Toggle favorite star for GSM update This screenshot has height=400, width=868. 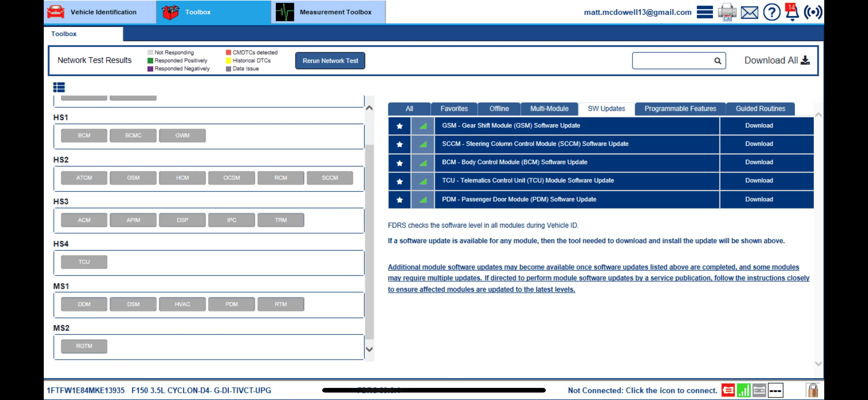(x=400, y=126)
